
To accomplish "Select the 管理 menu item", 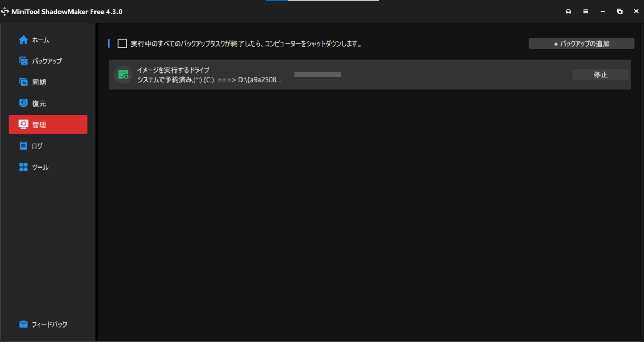I will pyautogui.click(x=48, y=125).
